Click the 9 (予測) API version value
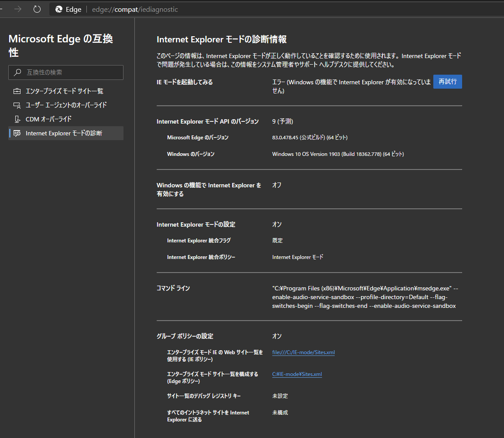The image size is (504, 438). [x=282, y=121]
